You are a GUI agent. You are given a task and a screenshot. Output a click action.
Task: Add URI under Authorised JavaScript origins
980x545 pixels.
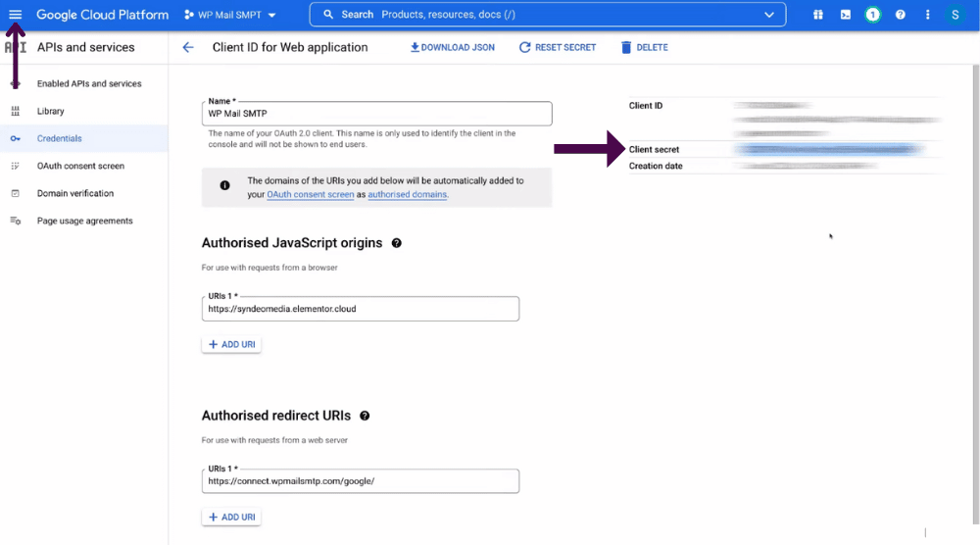(x=231, y=344)
